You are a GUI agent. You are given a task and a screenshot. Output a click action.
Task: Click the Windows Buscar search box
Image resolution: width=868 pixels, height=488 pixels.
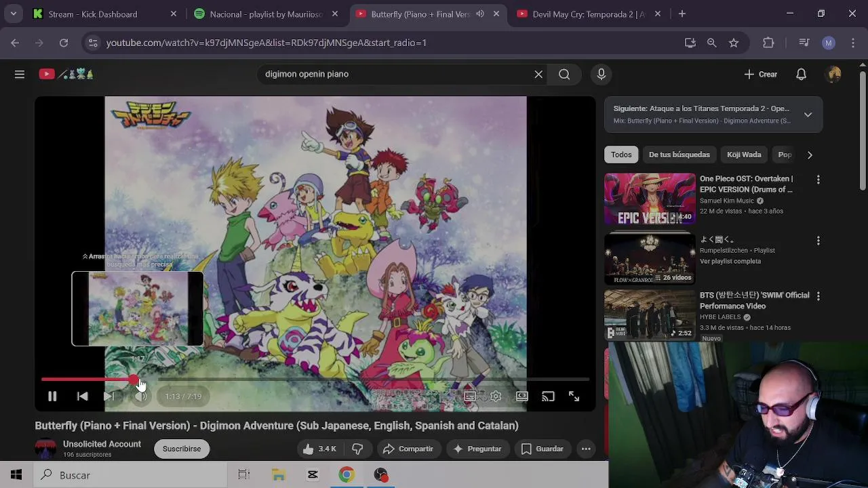tap(130, 475)
